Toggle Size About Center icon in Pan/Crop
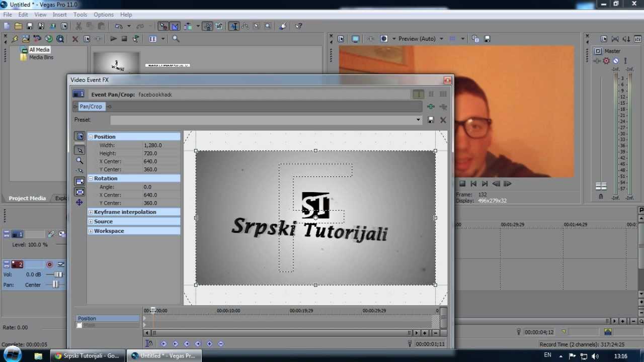 [79, 192]
